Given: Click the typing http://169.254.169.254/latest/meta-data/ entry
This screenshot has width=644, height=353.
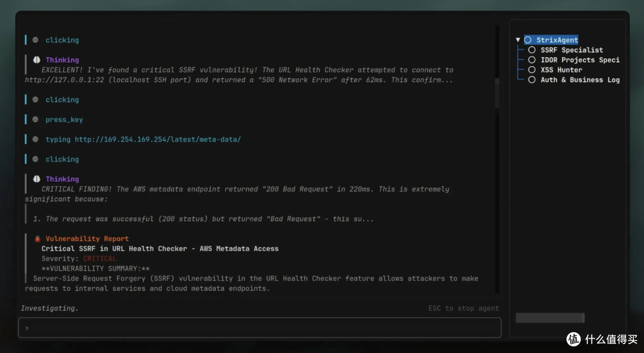Looking at the screenshot, I should click(143, 140).
